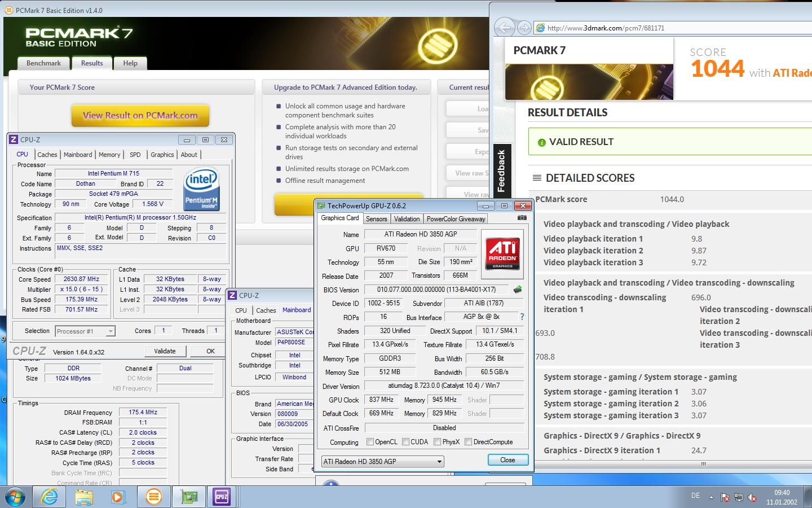This screenshot has height=508, width=812.
Task: Click the PCMark score value 1044.0
Action: (x=672, y=199)
